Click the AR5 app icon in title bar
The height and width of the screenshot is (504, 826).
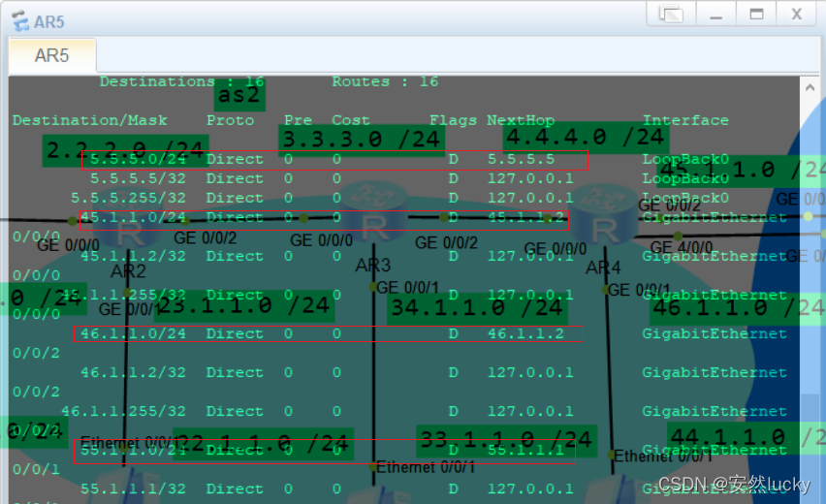[20, 21]
